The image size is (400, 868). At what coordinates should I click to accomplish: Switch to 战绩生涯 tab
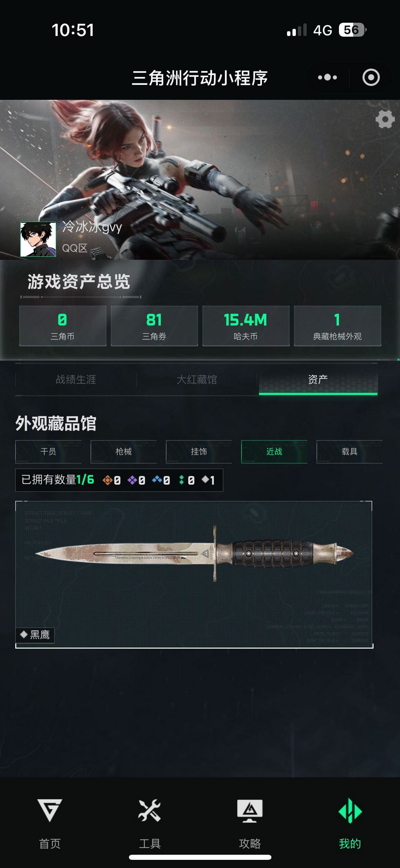click(x=76, y=380)
